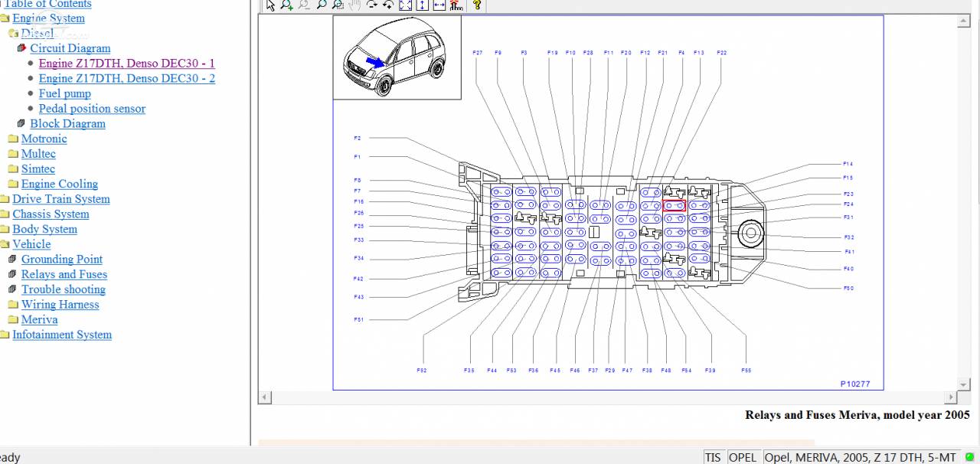Click the F55 fuse label
Viewport: 980px width, 464px height.
746,371
